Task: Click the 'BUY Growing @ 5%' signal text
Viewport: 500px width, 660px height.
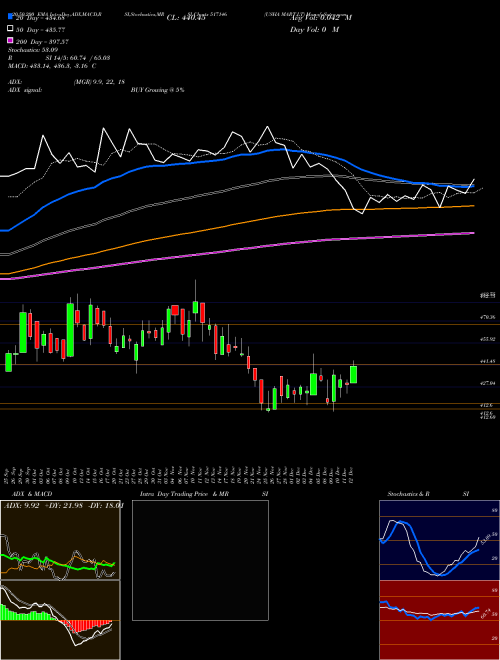Action: click(x=157, y=90)
